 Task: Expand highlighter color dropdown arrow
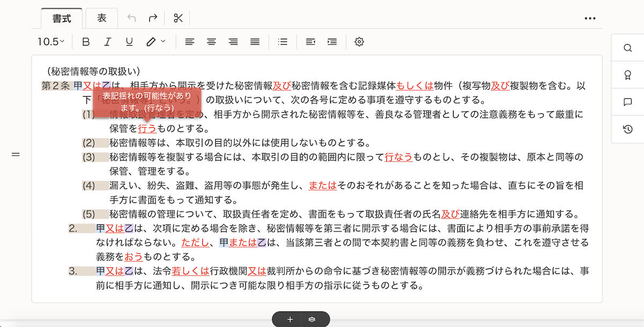point(163,41)
